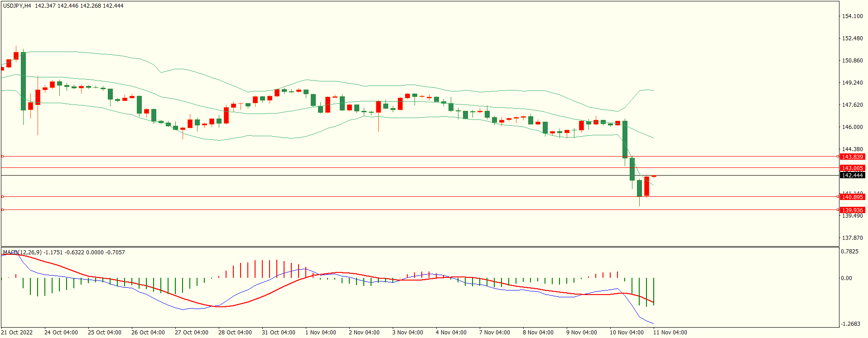Click the 154.100 price axis value
This screenshot has height=338, width=868.
coord(852,16)
